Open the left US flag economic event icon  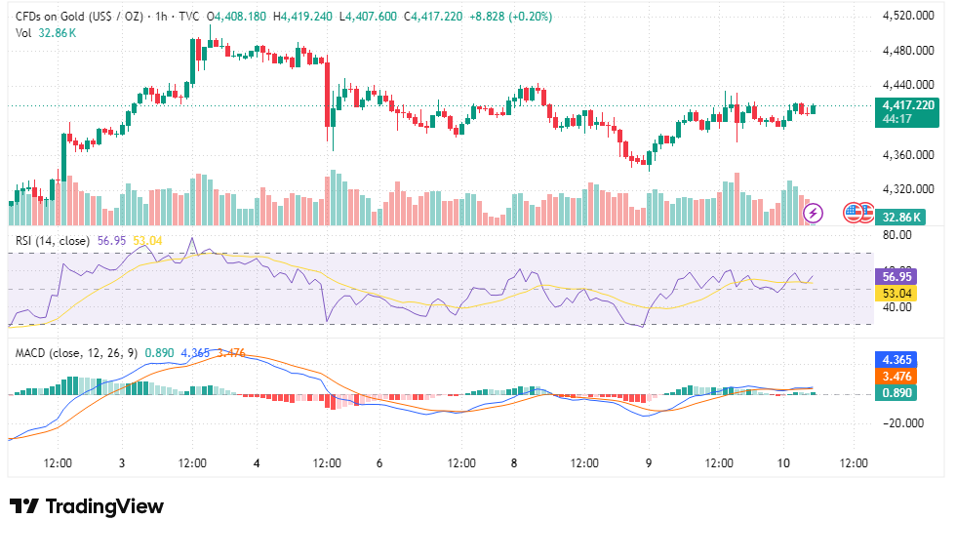853,213
